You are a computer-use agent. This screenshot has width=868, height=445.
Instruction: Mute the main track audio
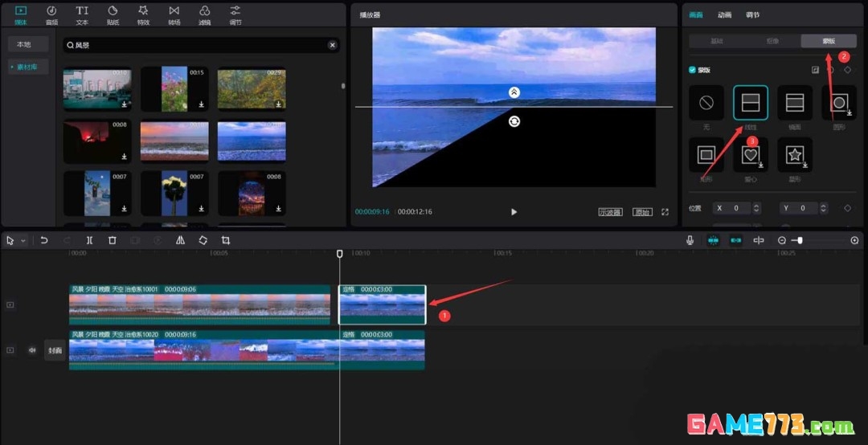tap(33, 350)
